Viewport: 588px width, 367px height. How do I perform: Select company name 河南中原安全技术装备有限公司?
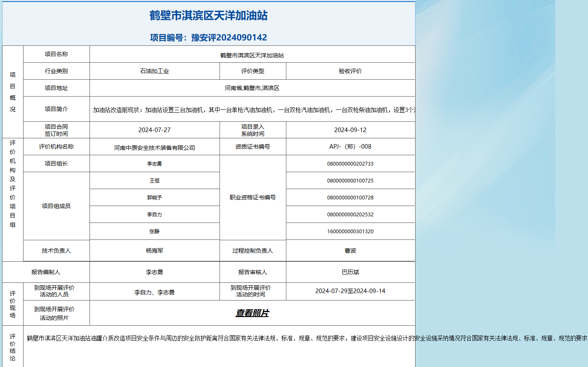click(x=155, y=148)
